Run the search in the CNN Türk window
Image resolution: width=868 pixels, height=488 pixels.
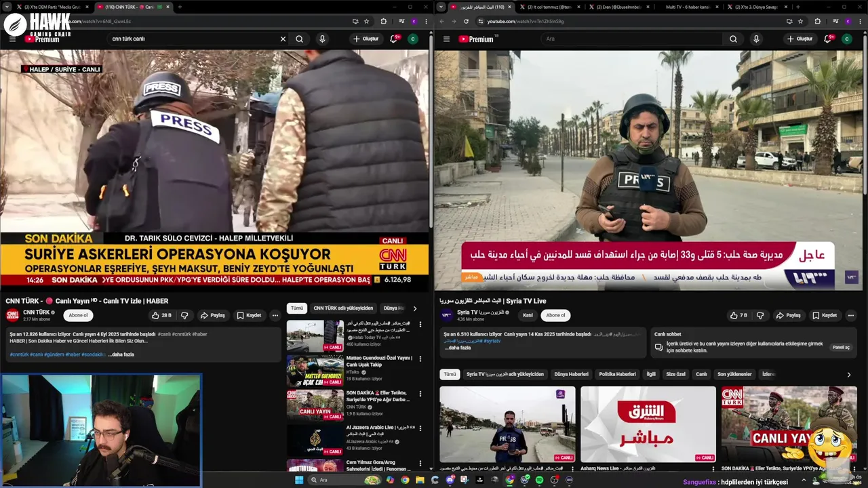[x=299, y=39]
